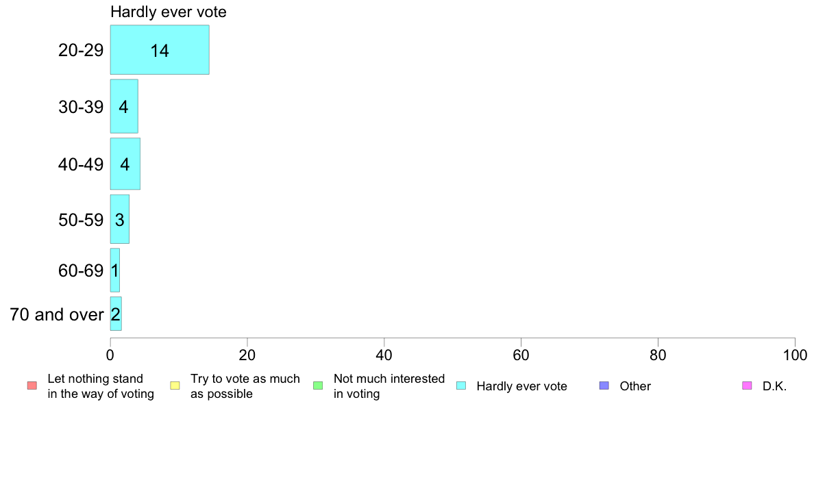814x504 pixels.
Task: Click the cyan 'Hardly ever vote' legend swatch
Action: tap(461, 386)
